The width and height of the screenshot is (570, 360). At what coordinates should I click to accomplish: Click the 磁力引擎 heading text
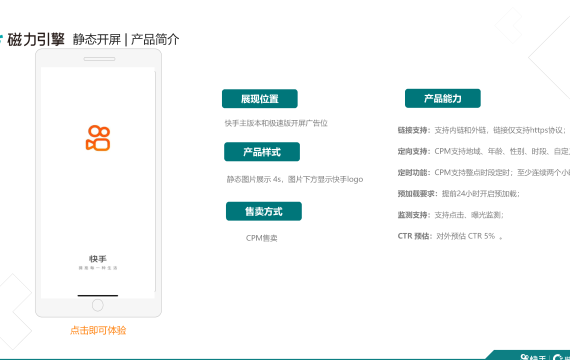pyautogui.click(x=36, y=39)
